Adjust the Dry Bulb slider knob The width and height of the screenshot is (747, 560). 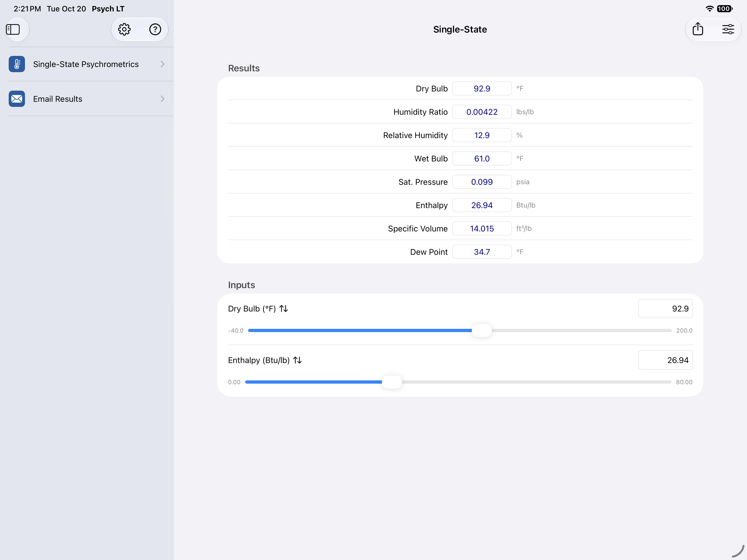[x=482, y=330]
